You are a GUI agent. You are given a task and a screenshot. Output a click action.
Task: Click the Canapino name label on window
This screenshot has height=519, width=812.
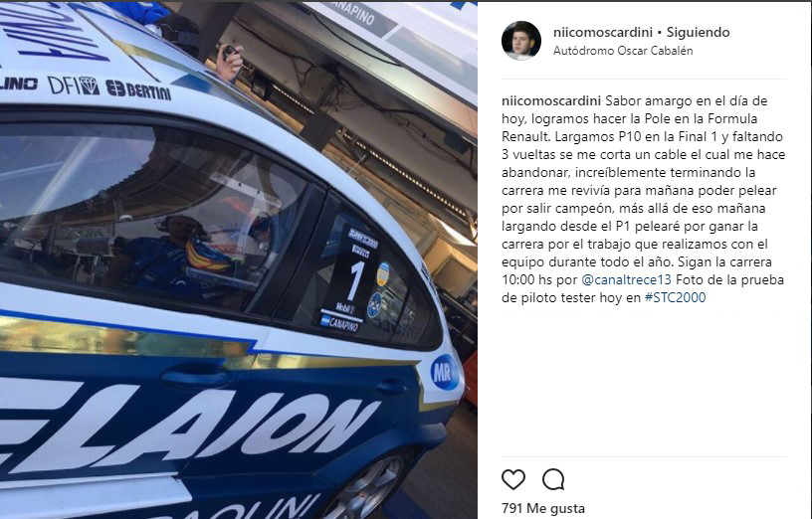(x=339, y=323)
